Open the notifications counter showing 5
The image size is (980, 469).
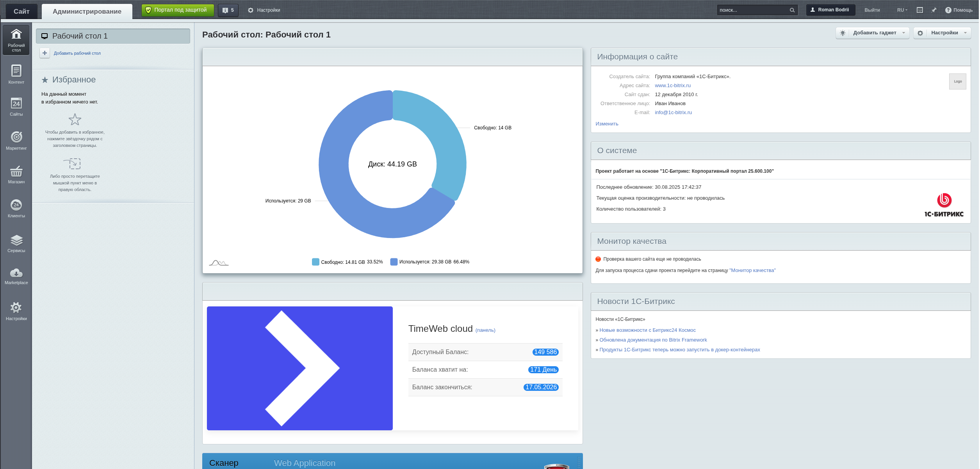pos(228,10)
